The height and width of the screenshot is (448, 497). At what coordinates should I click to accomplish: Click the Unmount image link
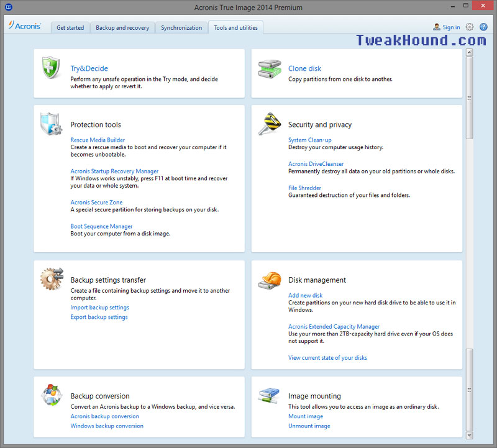[x=309, y=426]
